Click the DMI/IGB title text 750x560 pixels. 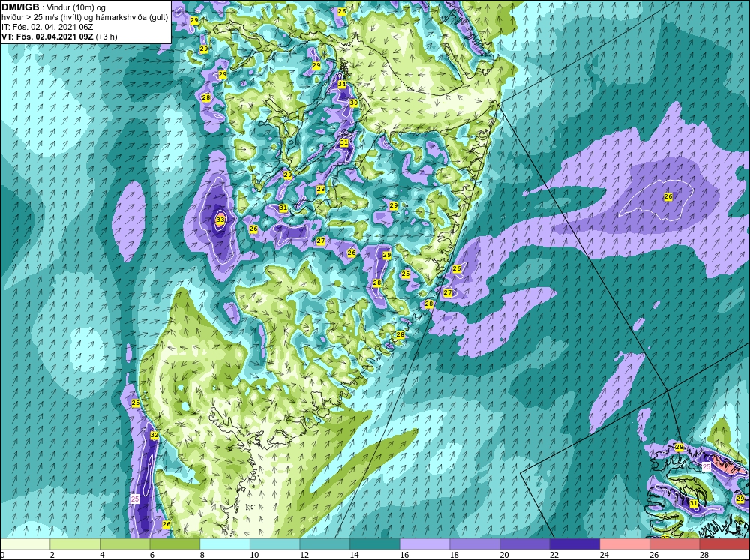pyautogui.click(x=20, y=7)
